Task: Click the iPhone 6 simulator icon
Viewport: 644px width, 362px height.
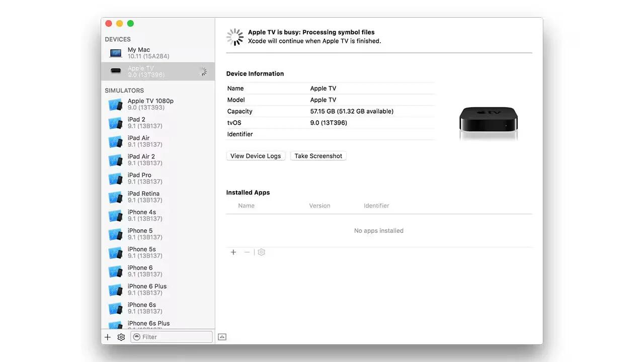Action: pyautogui.click(x=116, y=271)
